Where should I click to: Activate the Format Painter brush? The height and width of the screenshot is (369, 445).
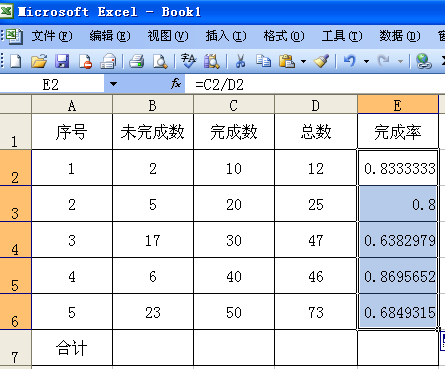[321, 61]
